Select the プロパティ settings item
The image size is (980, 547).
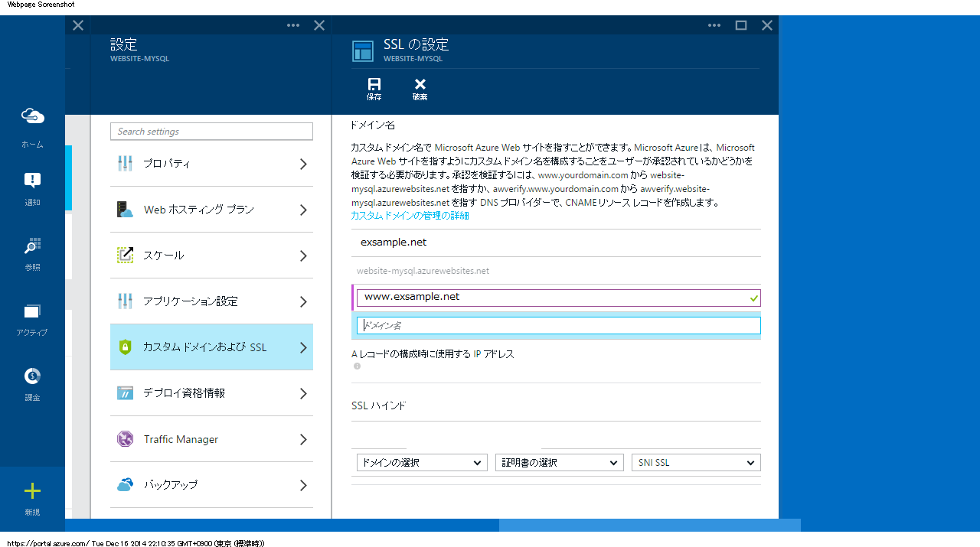(x=211, y=164)
